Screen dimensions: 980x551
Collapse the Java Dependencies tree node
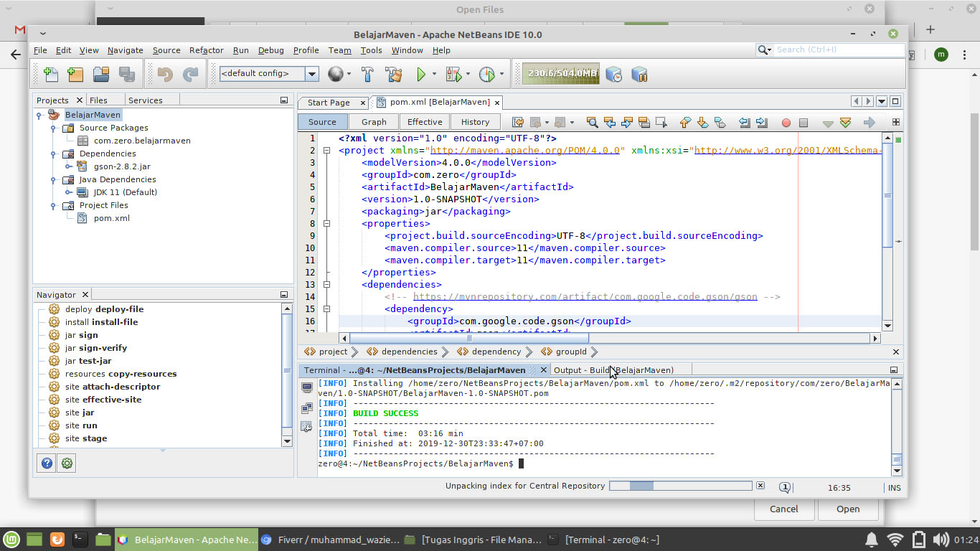53,179
